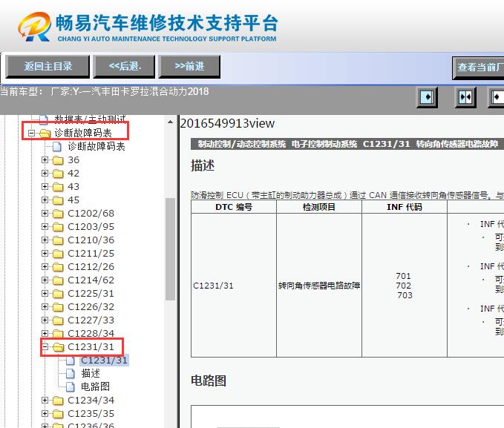Click the 电路图 section heading
The image size is (504, 428).
pos(209,381)
